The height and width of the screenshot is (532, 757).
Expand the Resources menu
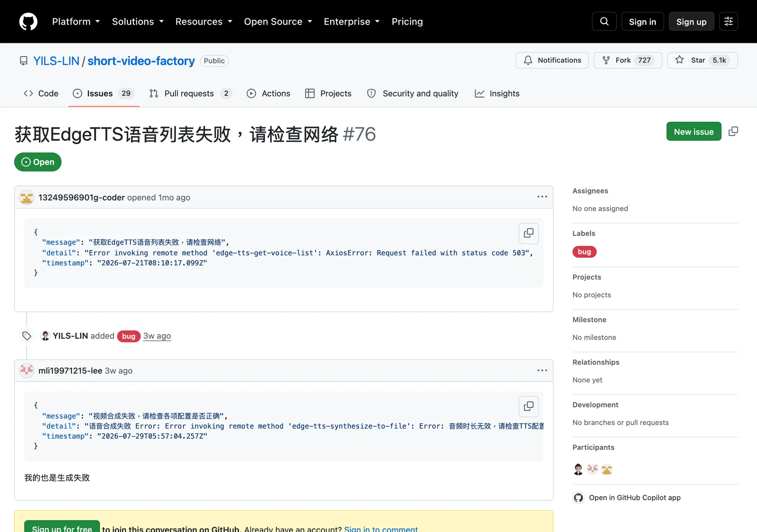[x=204, y=22]
